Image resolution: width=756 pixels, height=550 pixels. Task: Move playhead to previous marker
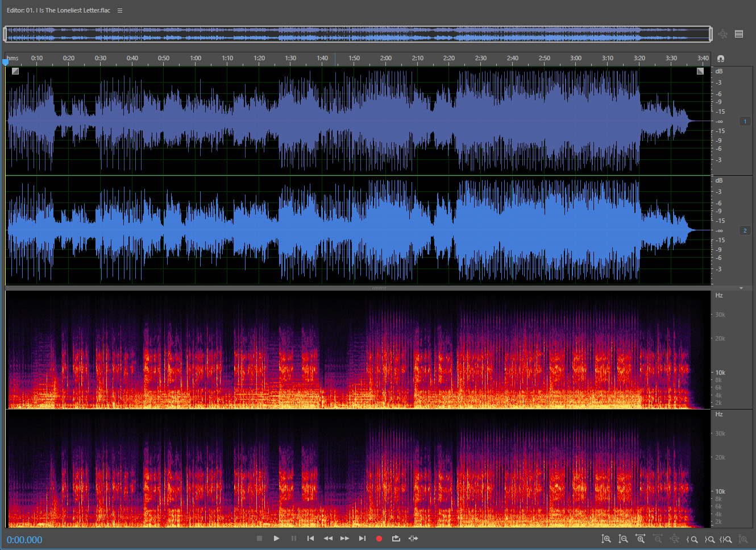click(x=310, y=538)
